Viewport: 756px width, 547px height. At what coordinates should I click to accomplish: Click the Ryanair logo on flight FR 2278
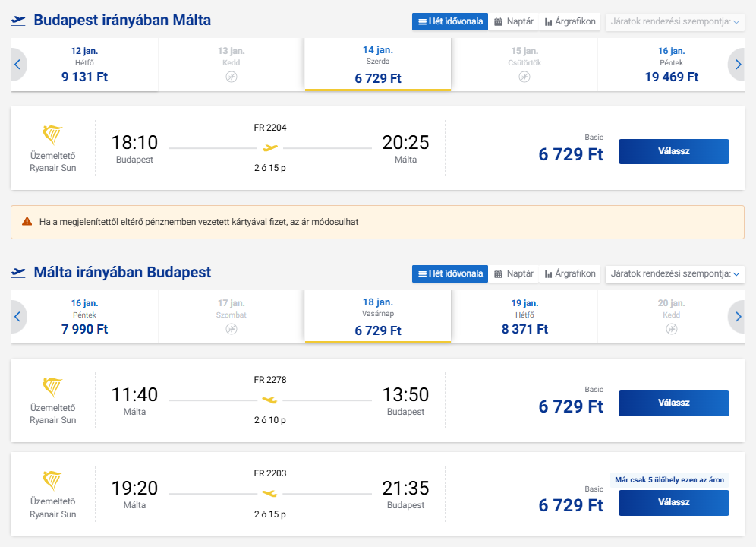point(52,387)
